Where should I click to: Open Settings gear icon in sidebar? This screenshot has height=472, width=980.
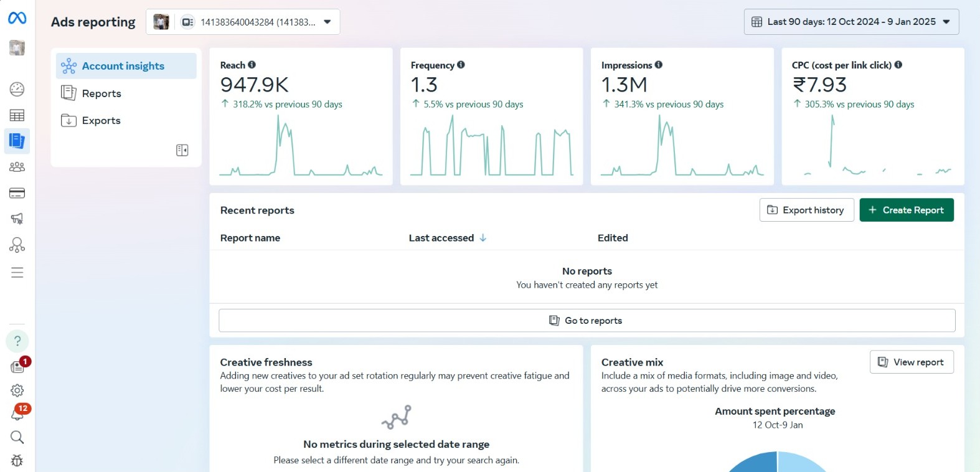point(17,390)
